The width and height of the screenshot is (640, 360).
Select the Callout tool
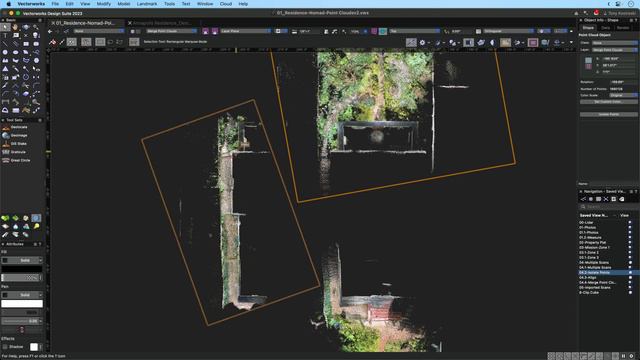[x=16, y=36]
